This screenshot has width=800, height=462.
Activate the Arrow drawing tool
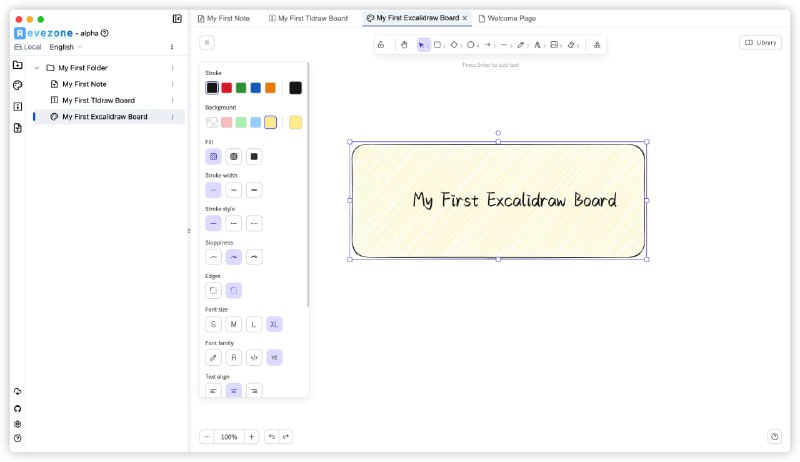488,44
